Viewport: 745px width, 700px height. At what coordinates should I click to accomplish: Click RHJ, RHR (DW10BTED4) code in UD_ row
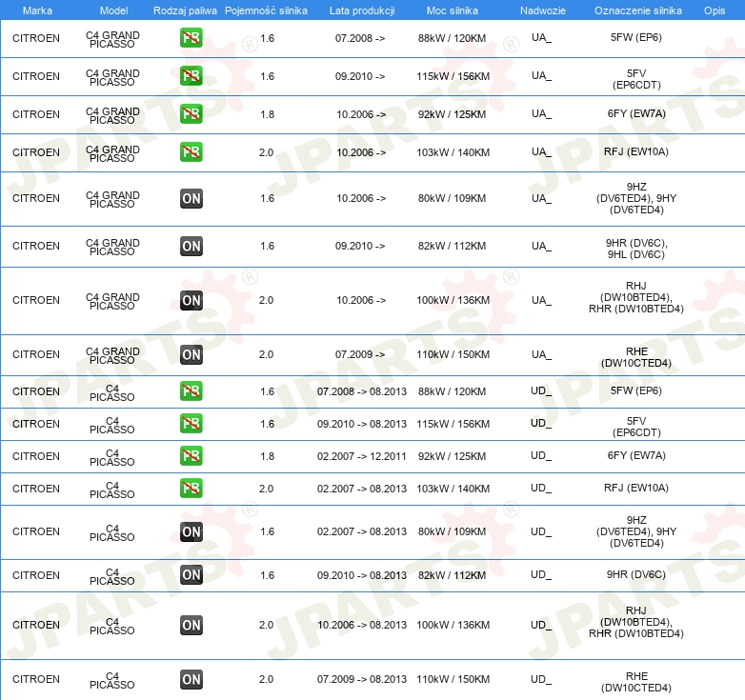(x=636, y=622)
